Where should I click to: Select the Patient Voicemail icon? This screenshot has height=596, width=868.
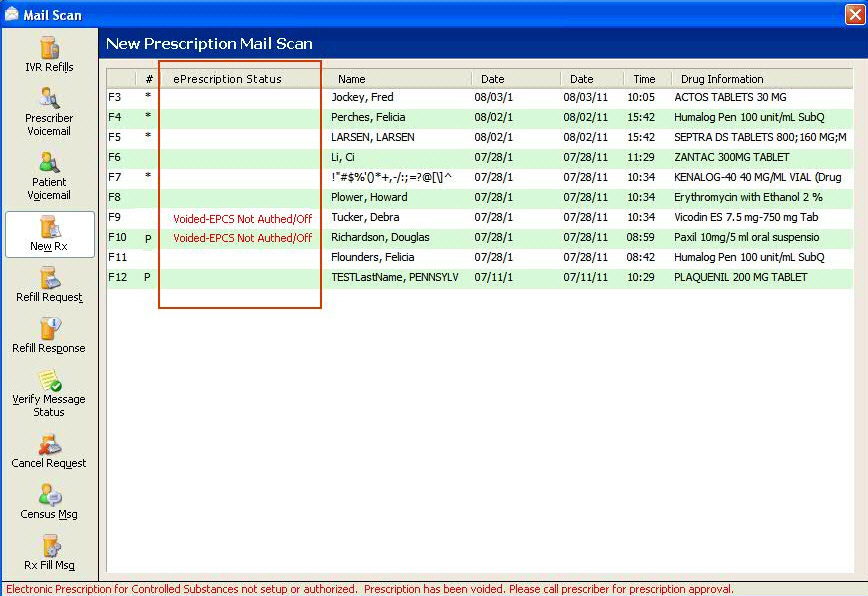pyautogui.click(x=49, y=163)
